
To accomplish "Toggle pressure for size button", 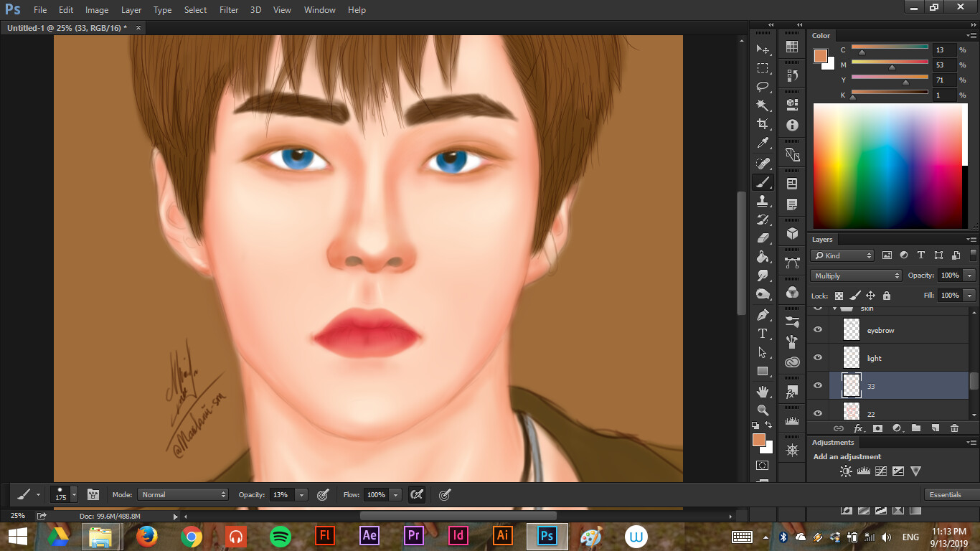I will pos(445,494).
